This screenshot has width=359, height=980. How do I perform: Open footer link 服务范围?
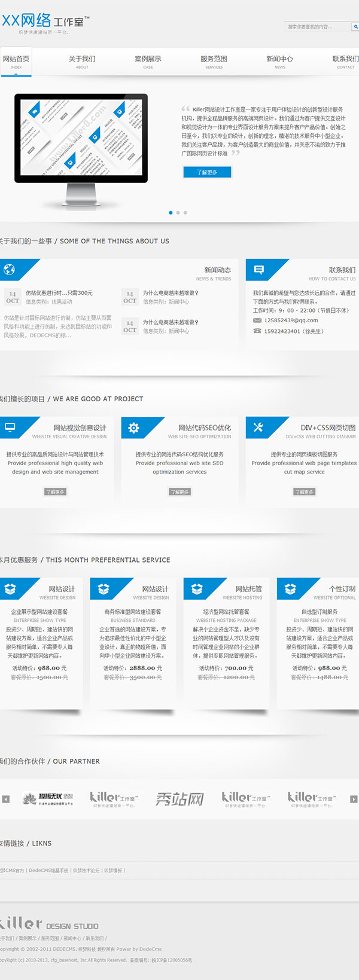pyautogui.click(x=50, y=939)
